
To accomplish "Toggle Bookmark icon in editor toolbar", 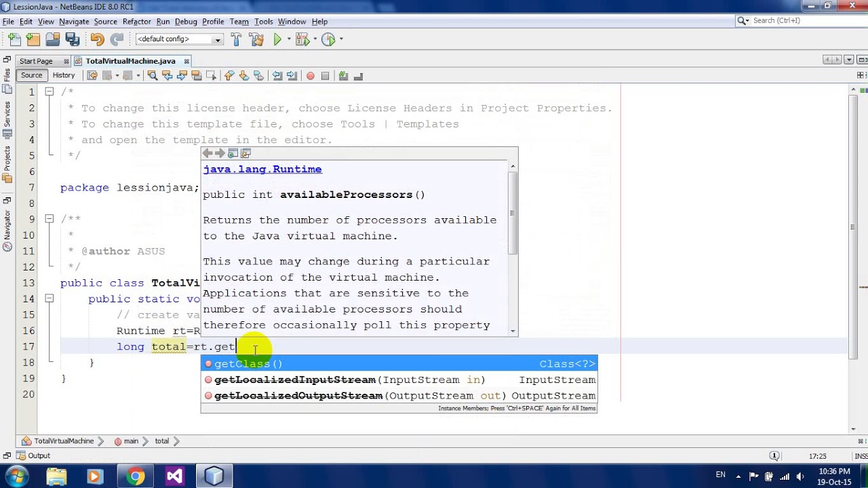I will pos(258,76).
